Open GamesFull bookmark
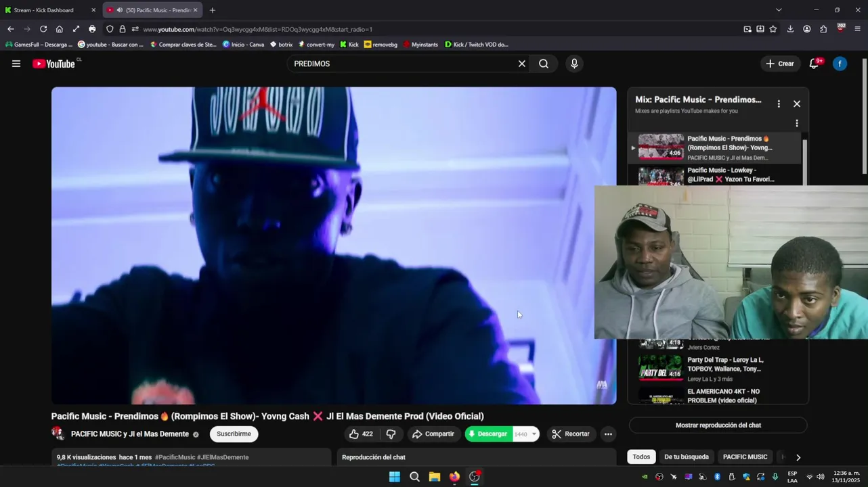868x487 pixels. [39, 45]
